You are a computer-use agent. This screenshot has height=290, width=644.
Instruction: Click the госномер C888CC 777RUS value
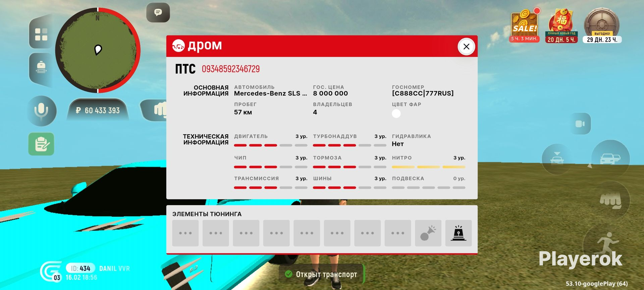click(423, 93)
